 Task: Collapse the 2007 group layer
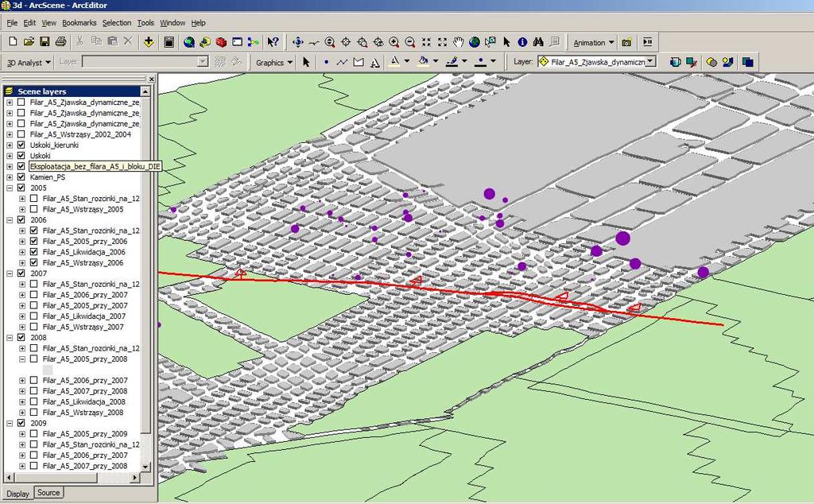click(x=10, y=273)
